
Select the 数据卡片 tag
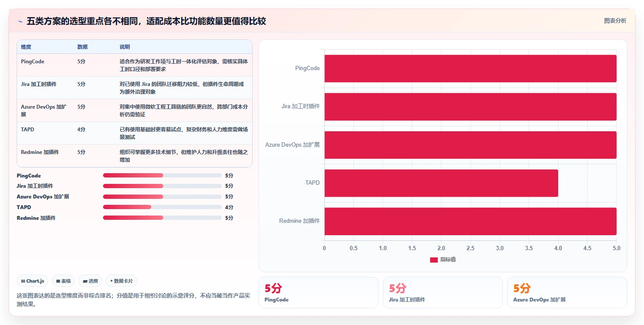point(121,281)
